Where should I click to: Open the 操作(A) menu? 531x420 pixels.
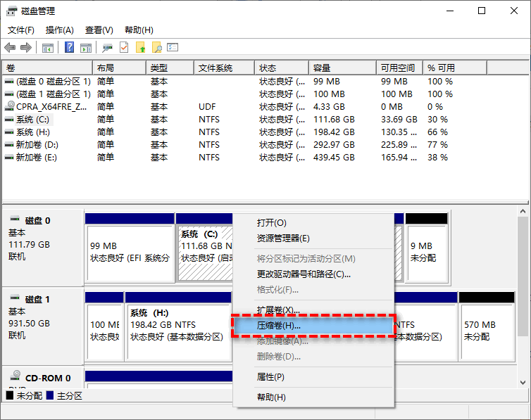pos(59,30)
